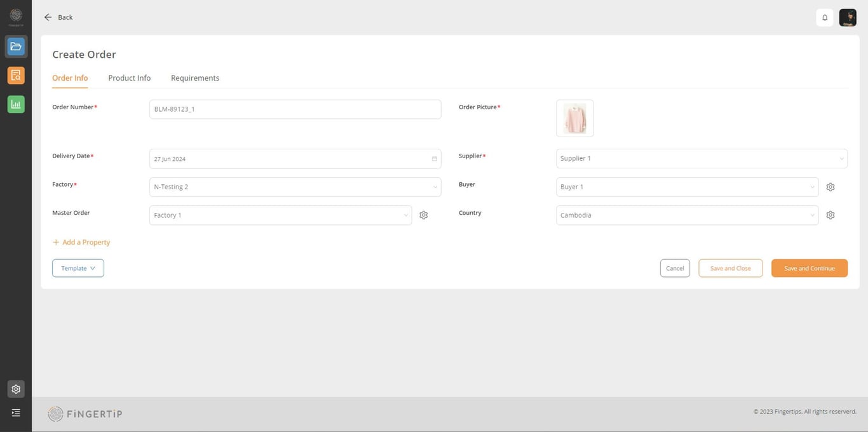
Task: Expand the Factory N-Testing 2 dropdown
Action: (295, 187)
